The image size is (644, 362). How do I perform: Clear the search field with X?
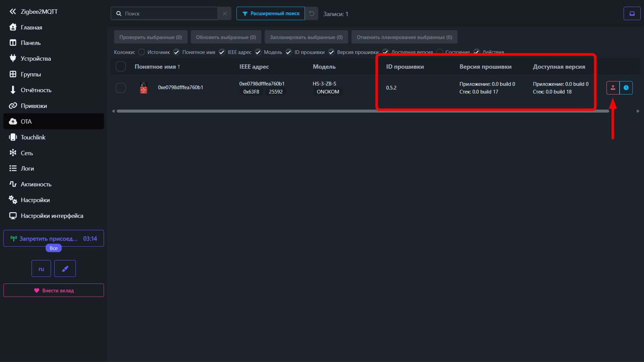pos(225,14)
